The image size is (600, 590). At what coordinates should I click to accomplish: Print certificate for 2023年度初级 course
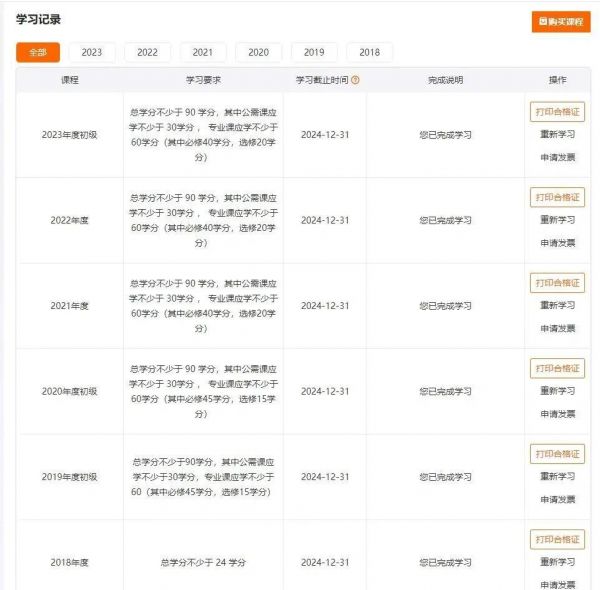[558, 112]
